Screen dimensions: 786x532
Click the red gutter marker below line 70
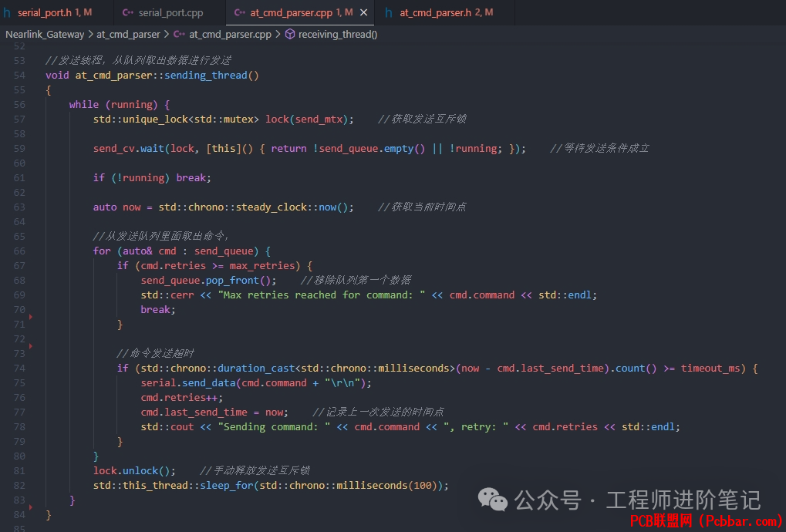(x=31, y=317)
